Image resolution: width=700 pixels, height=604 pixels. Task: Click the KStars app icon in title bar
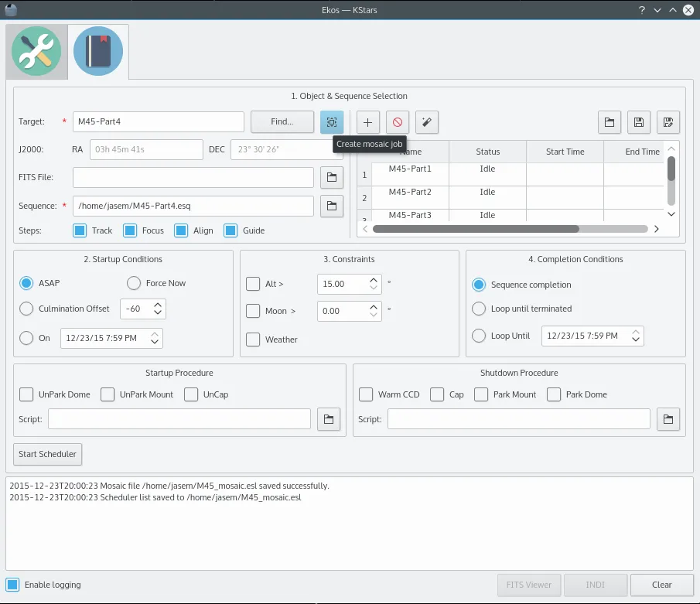click(x=11, y=10)
